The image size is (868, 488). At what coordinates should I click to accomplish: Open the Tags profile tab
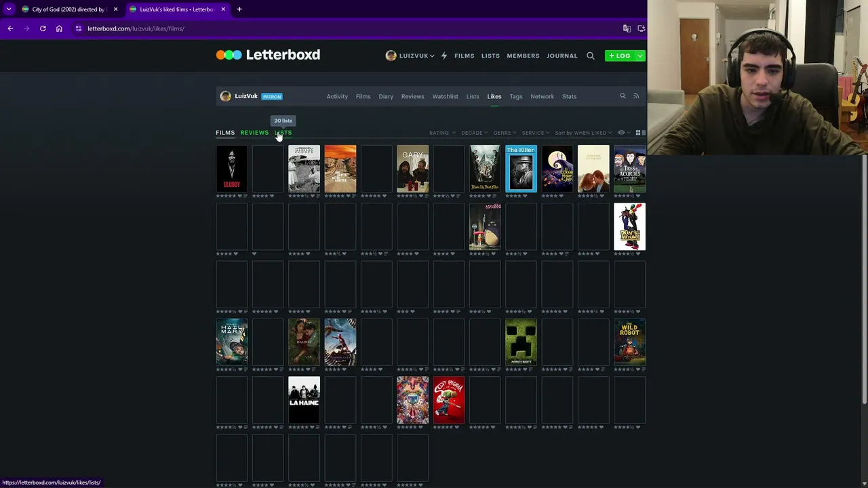516,96
